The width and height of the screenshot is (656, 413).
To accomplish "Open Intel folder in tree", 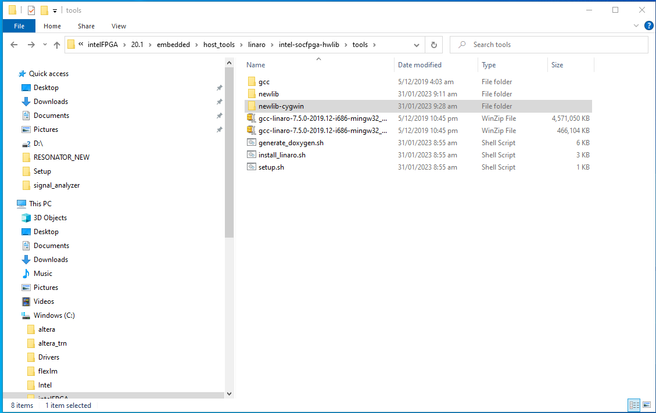I will click(x=45, y=385).
